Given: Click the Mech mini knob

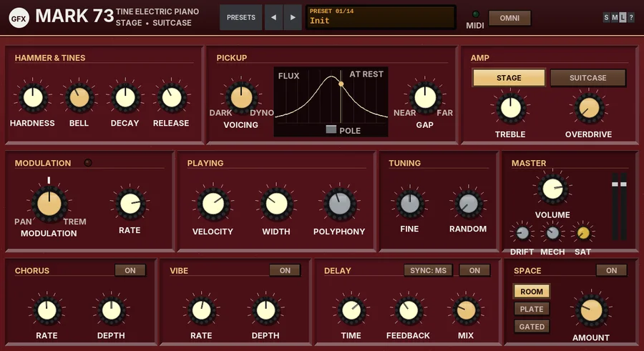Looking at the screenshot, I should coord(552,233).
